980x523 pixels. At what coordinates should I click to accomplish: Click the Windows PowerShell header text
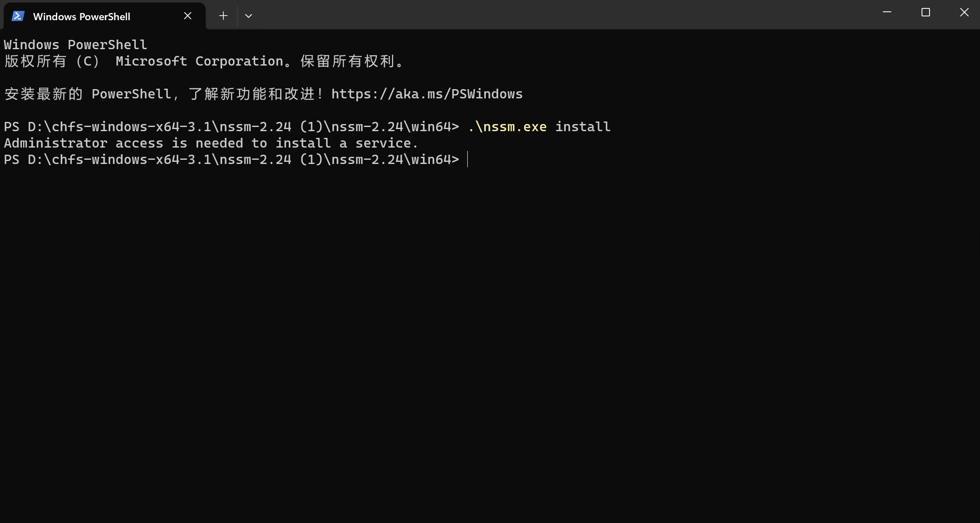point(75,44)
